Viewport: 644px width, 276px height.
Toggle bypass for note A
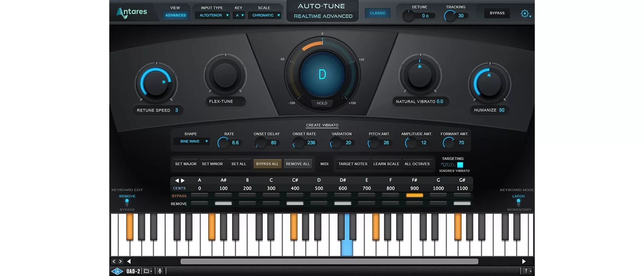pyautogui.click(x=199, y=196)
